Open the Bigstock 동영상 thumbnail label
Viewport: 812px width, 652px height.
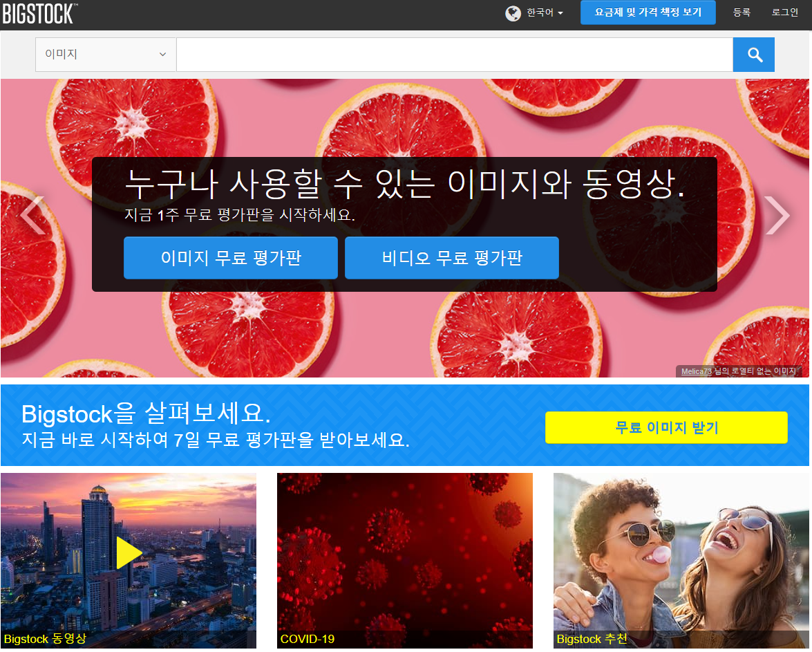click(45, 639)
